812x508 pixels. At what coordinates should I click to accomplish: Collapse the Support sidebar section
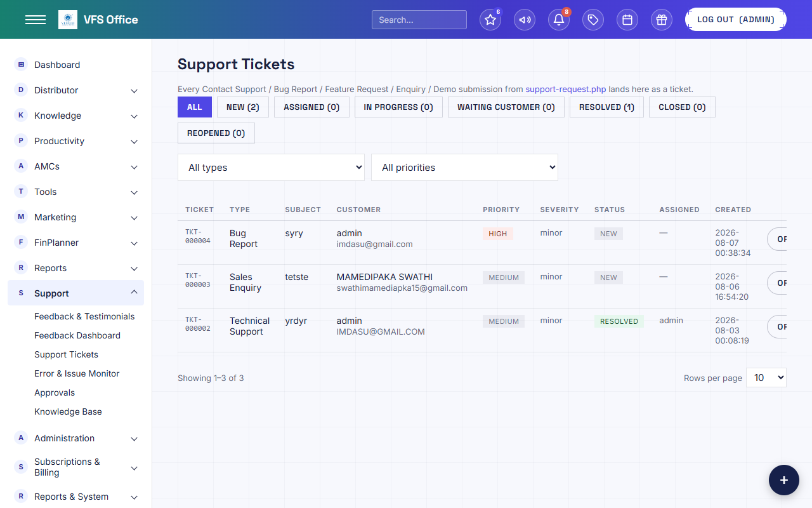pos(75,293)
